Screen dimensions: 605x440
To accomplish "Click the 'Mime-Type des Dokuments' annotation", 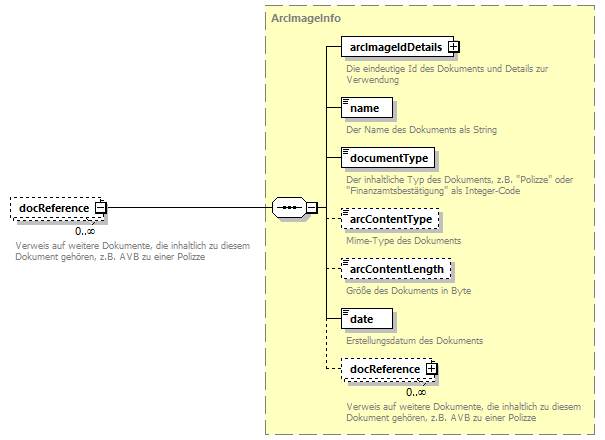I will [x=403, y=241].
